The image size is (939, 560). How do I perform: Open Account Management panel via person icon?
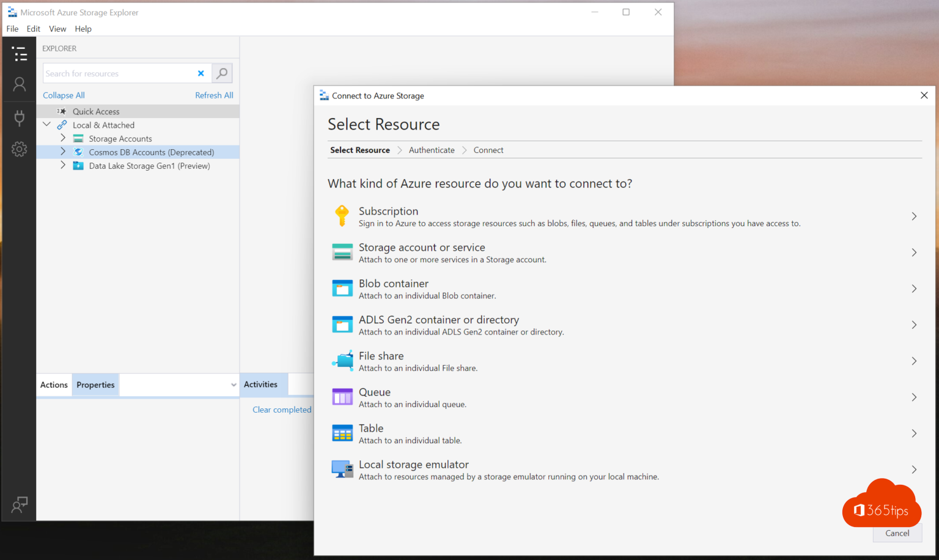[19, 84]
